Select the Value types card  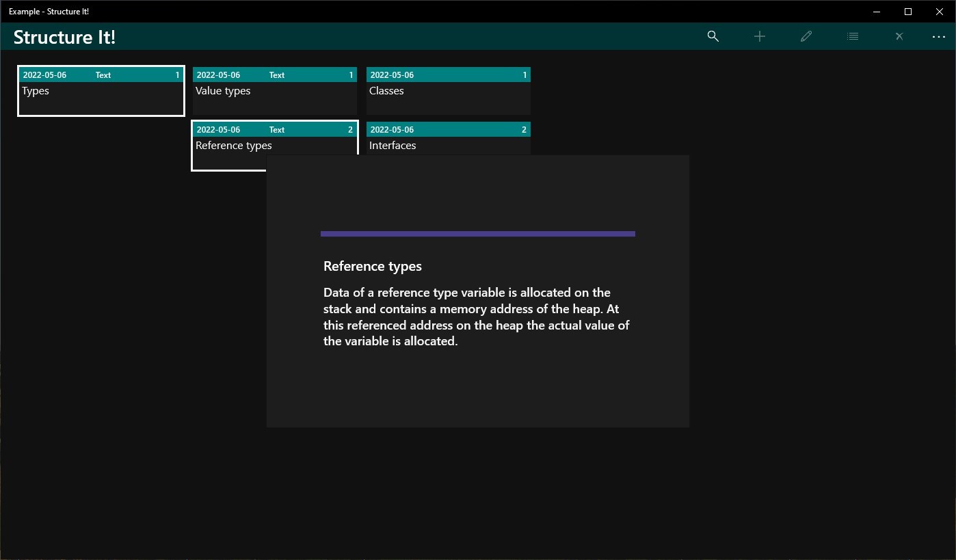[x=275, y=91]
